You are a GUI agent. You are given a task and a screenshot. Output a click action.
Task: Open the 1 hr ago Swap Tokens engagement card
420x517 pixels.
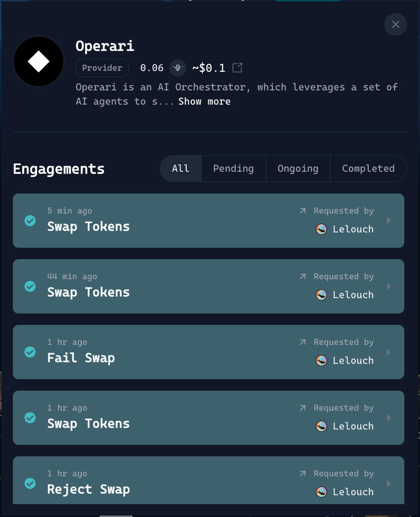pyautogui.click(x=208, y=418)
